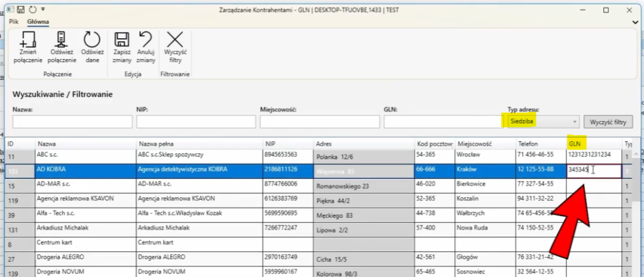
Task: Click the Miejscowość filter field
Action: point(318,122)
